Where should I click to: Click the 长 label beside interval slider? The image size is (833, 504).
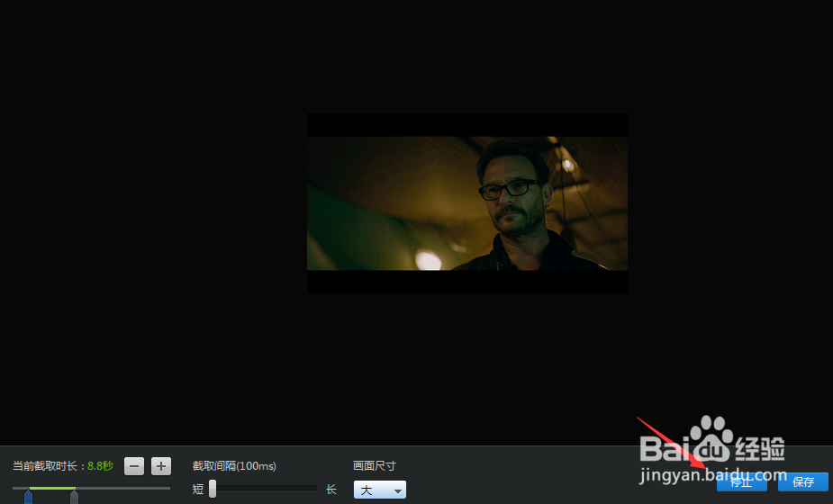coord(331,489)
